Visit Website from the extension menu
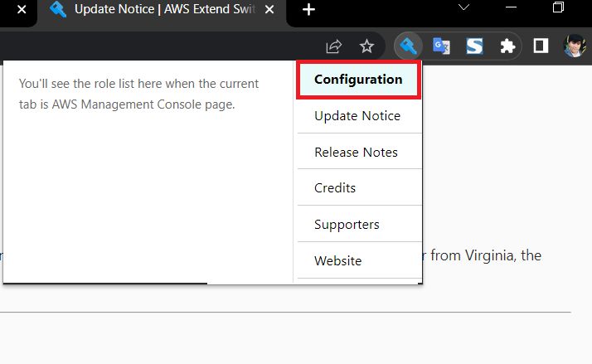Viewport: 592px width, 364px height. point(338,260)
